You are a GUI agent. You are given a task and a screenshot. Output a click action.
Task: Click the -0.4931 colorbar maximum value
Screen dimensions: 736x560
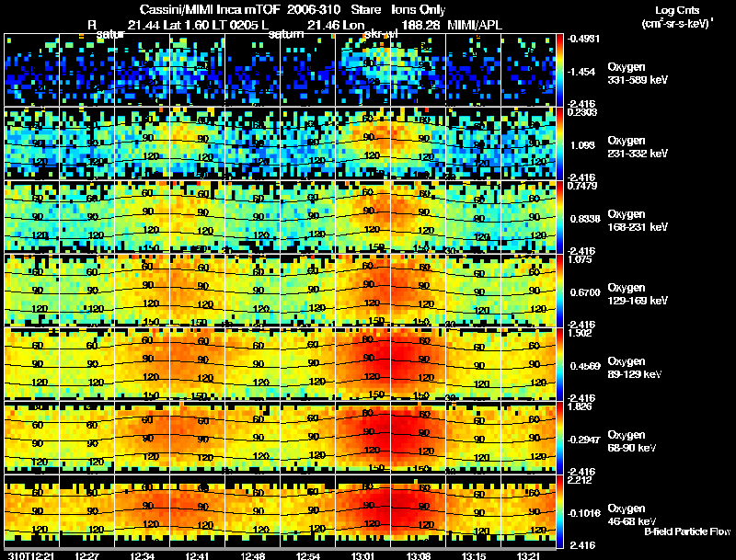tap(583, 39)
